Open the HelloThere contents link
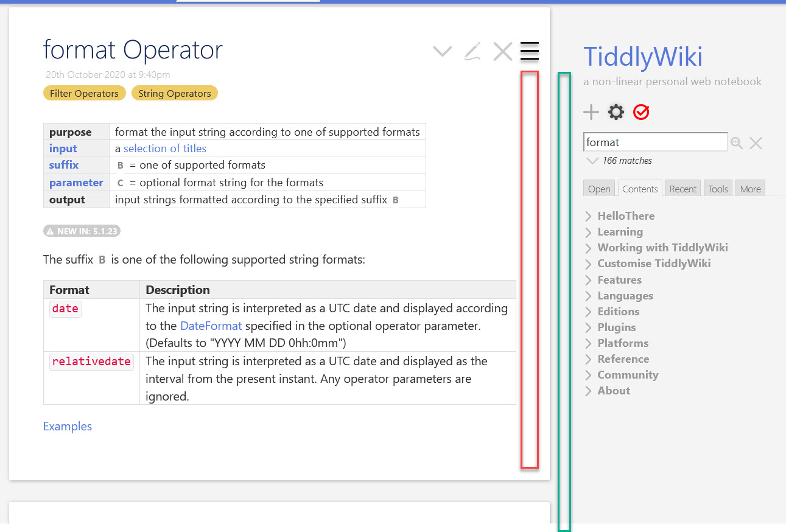 [626, 216]
